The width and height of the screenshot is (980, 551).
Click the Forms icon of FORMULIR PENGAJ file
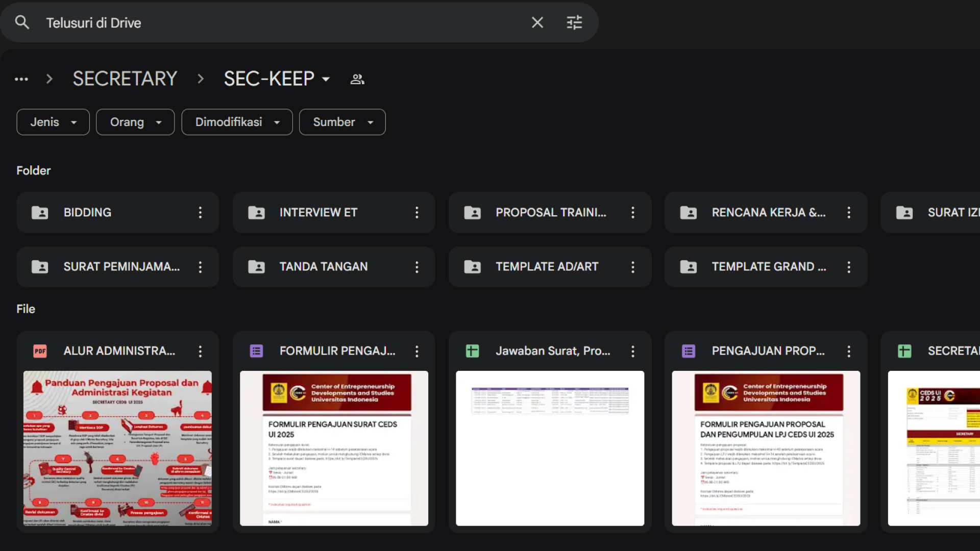(x=256, y=351)
